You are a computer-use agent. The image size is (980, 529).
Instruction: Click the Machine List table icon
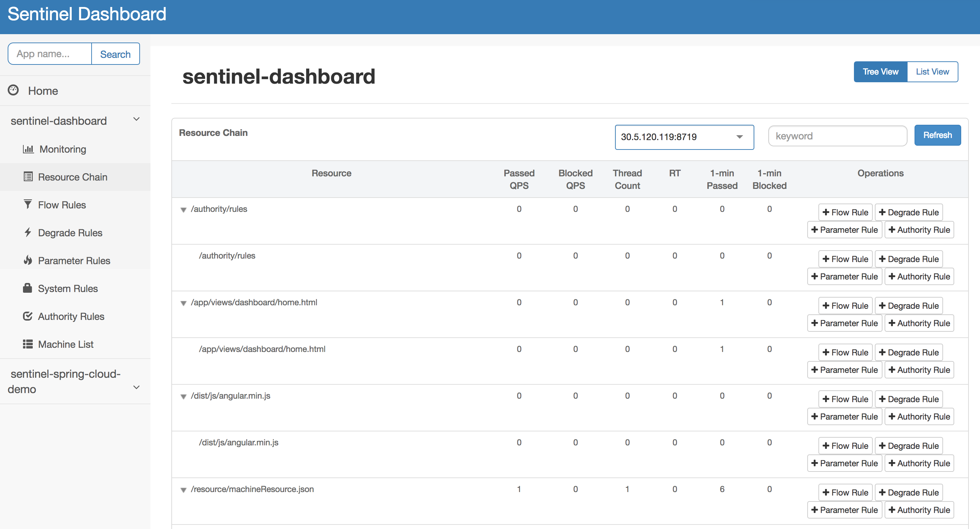[x=28, y=344]
